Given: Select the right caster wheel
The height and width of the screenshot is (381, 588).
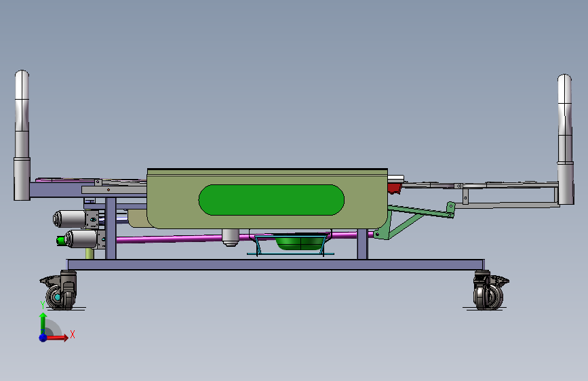Looking at the screenshot, I should [x=490, y=296].
